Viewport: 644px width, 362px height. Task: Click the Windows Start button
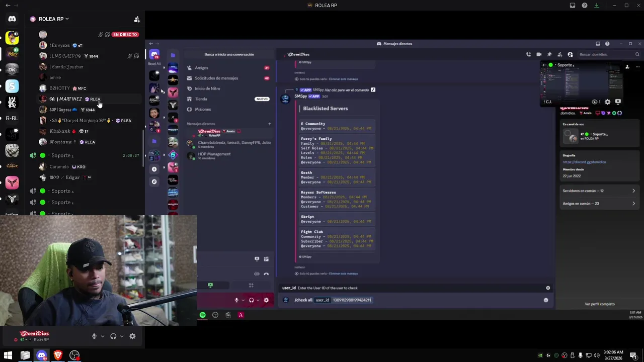[8, 355]
